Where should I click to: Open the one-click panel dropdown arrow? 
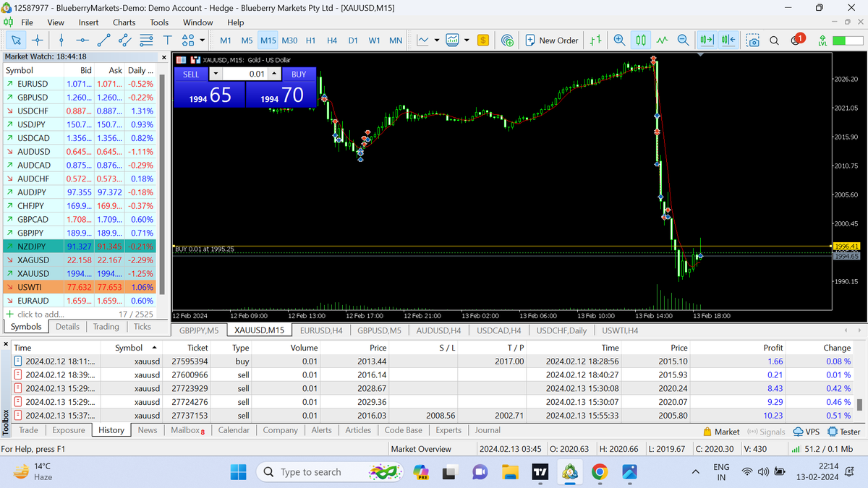(x=216, y=74)
